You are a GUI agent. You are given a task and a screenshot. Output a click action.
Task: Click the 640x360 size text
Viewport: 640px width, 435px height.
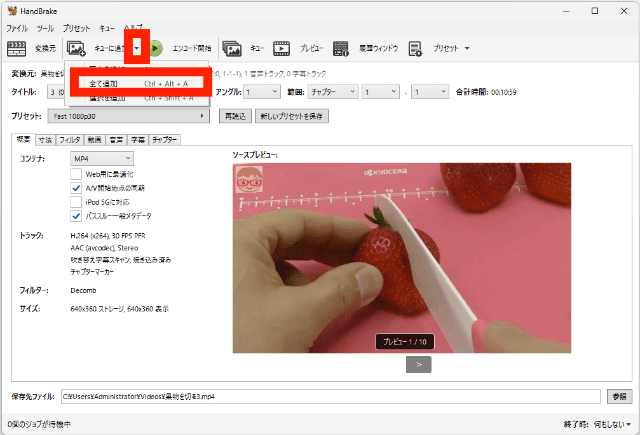120,309
